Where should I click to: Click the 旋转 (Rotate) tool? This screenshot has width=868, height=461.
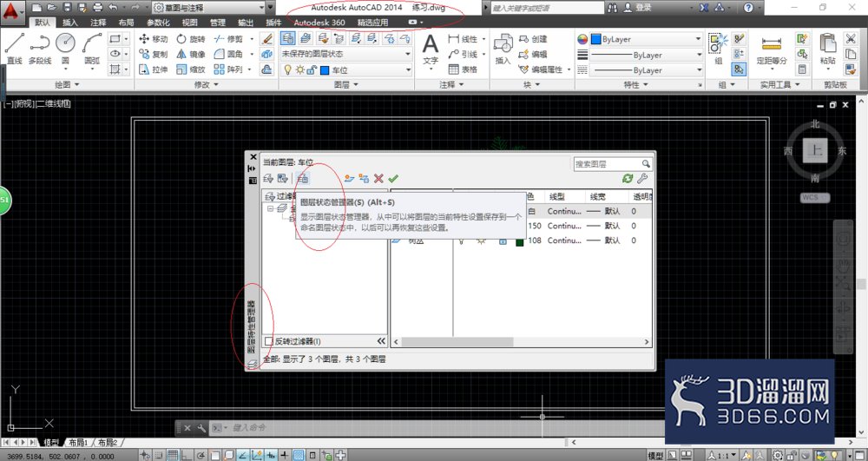(191, 39)
